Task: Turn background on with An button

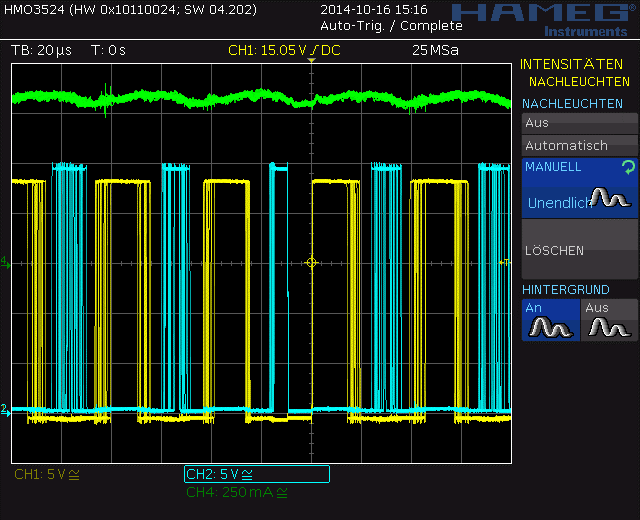Action: coord(549,320)
